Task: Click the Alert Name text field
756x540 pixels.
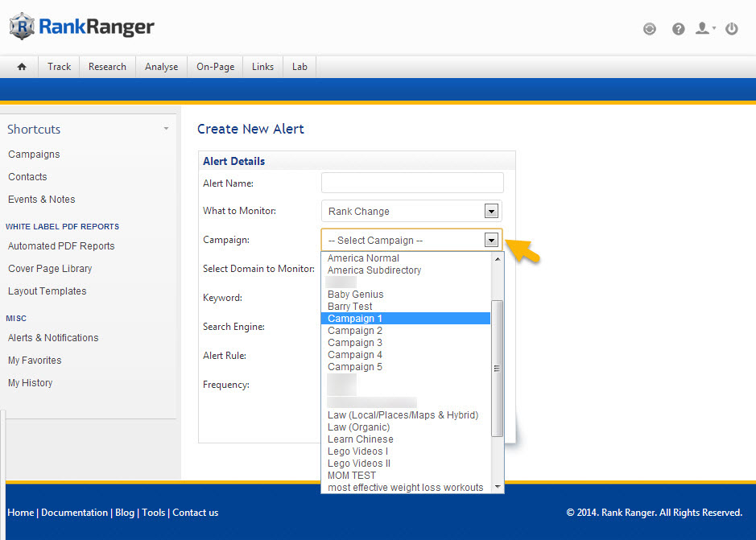Action: click(x=412, y=183)
